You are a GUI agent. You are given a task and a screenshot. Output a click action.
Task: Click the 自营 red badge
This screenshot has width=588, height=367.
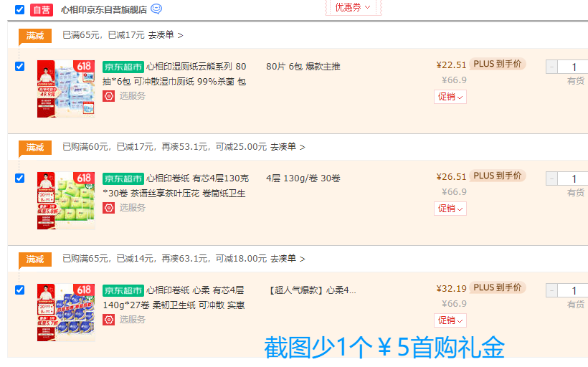pyautogui.click(x=42, y=10)
